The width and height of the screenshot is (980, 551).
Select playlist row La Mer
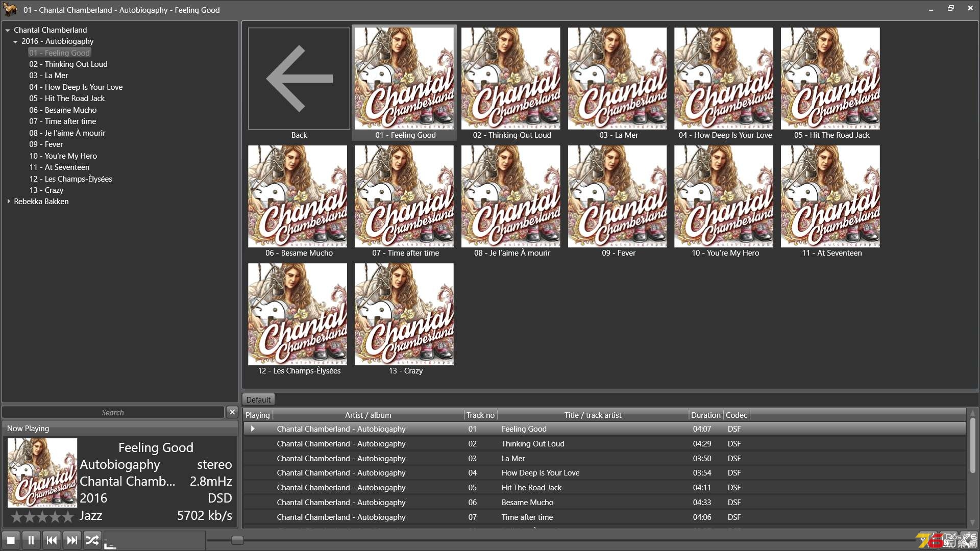pos(605,459)
